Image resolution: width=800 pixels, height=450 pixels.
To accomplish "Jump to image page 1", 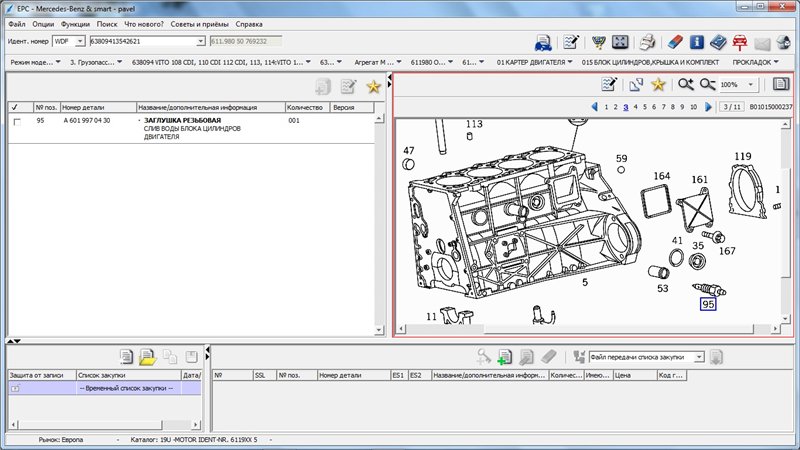I will click(x=606, y=107).
